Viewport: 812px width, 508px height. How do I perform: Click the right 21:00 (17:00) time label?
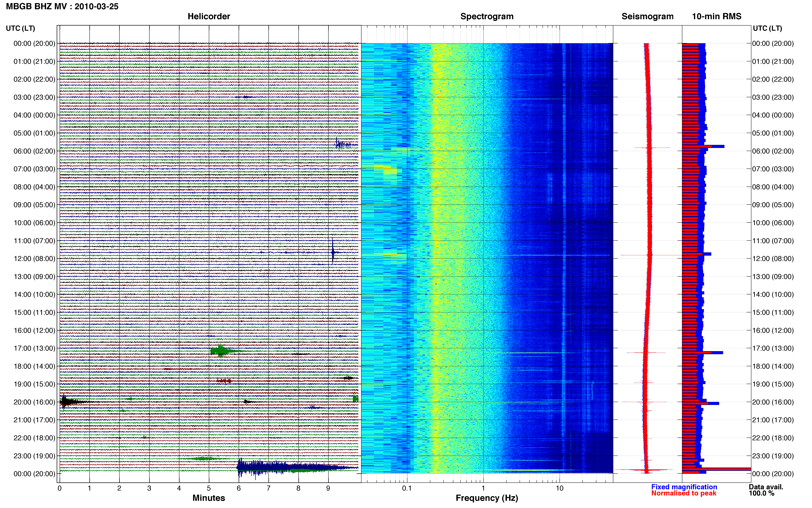[773, 420]
